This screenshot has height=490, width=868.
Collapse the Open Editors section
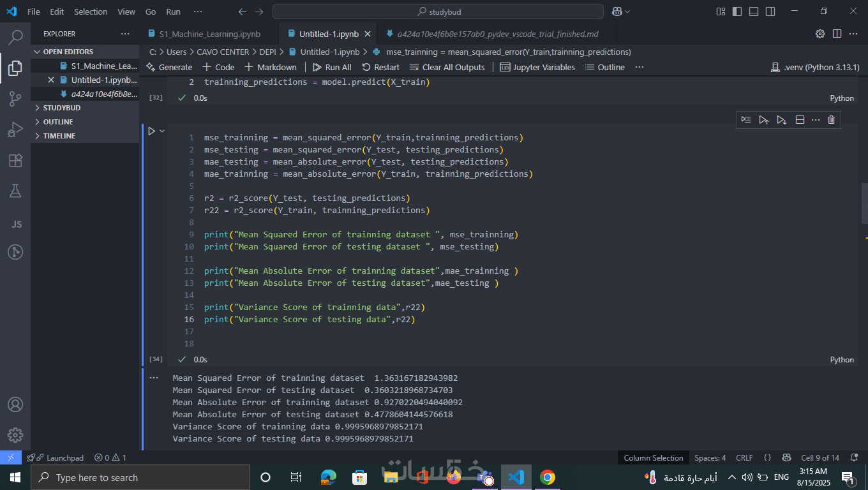[x=85, y=52]
